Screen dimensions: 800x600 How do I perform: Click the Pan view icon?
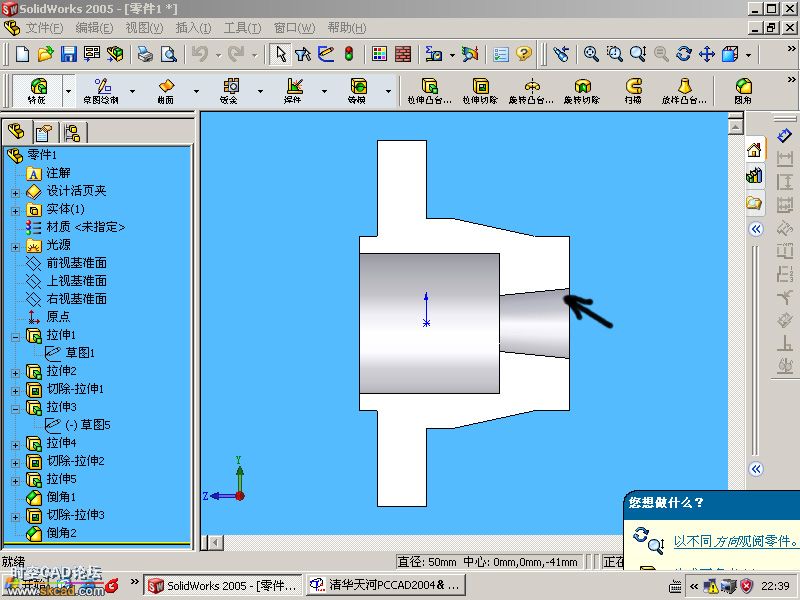707,54
